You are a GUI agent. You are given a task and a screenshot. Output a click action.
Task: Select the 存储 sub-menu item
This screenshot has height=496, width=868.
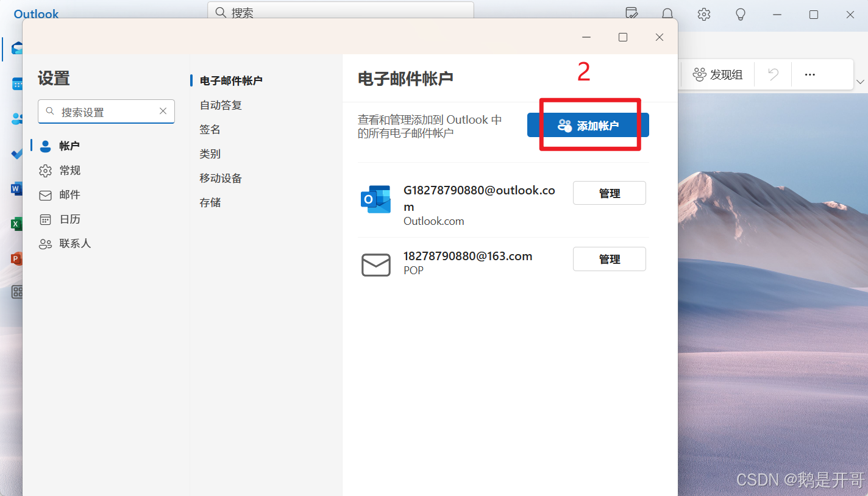(210, 202)
